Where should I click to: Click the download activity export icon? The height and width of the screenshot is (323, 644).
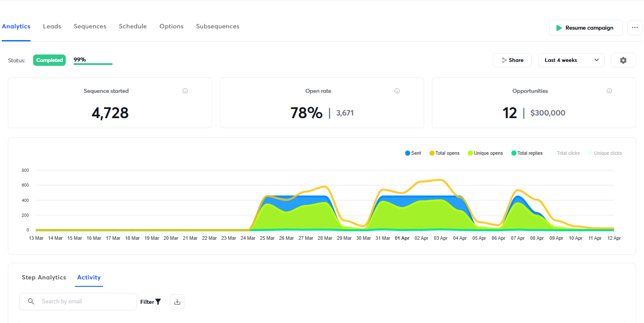pyautogui.click(x=177, y=302)
